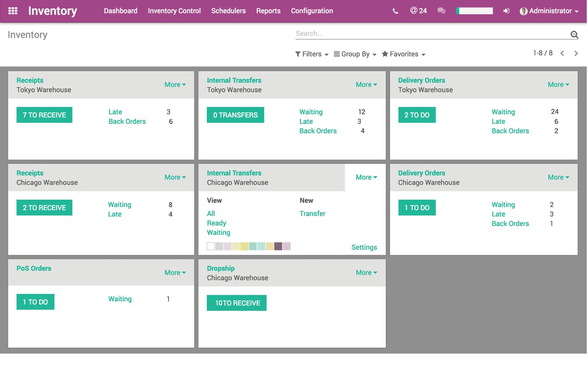
Task: Expand the Group By dropdown
Action: [355, 54]
